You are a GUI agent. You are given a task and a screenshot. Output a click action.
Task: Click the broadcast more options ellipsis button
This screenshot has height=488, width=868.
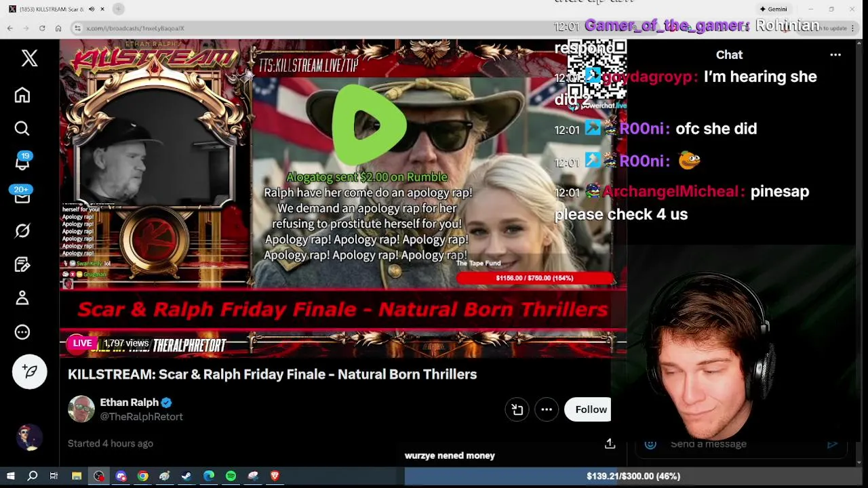pyautogui.click(x=547, y=409)
